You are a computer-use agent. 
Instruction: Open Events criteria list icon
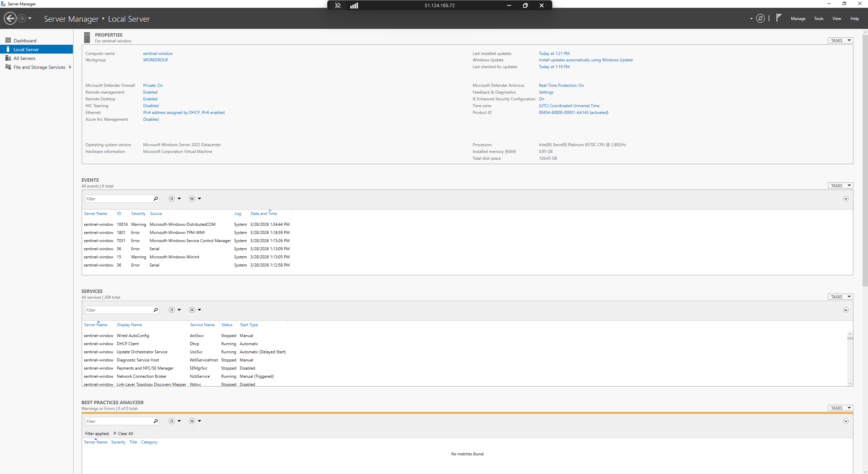tap(172, 199)
